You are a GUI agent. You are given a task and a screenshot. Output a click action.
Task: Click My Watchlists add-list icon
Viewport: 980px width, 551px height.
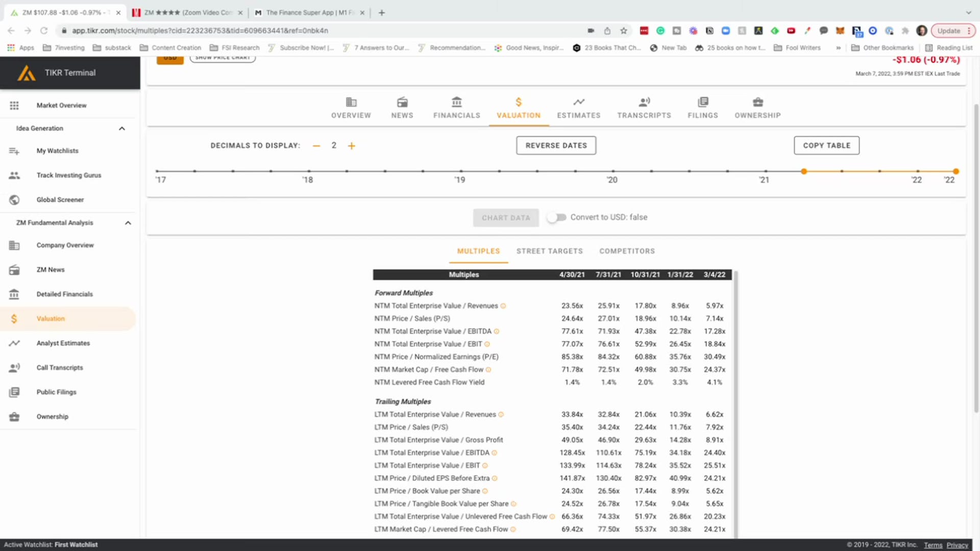pyautogui.click(x=14, y=151)
